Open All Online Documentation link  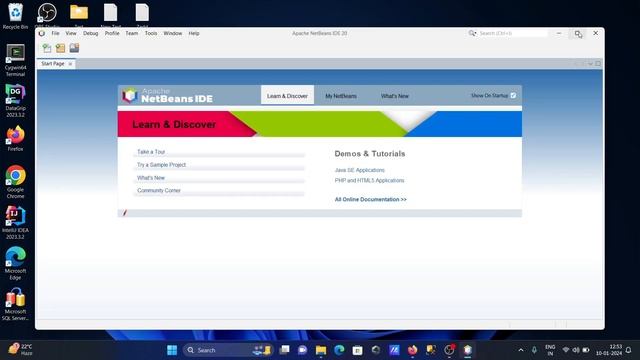[x=371, y=200]
